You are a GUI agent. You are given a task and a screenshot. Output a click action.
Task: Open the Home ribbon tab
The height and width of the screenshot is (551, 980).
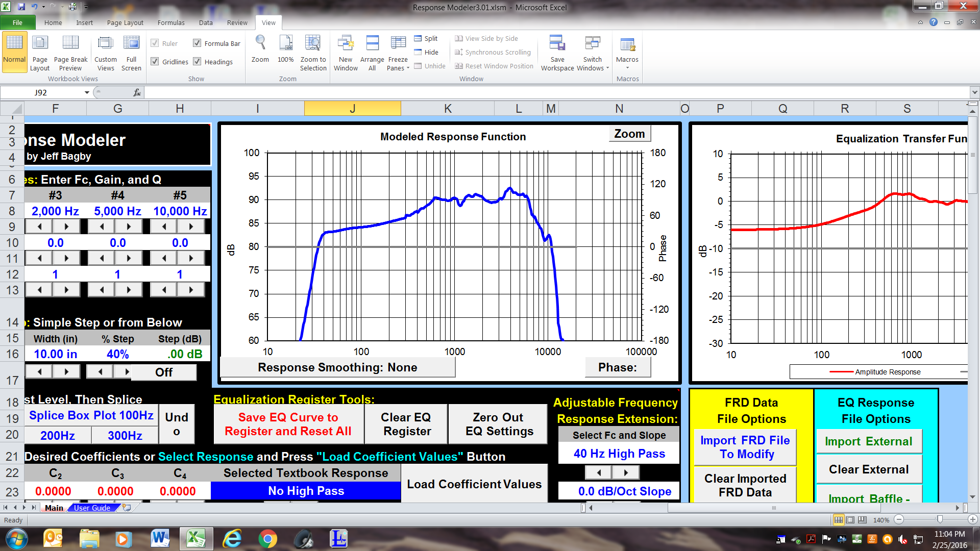tap(53, 22)
